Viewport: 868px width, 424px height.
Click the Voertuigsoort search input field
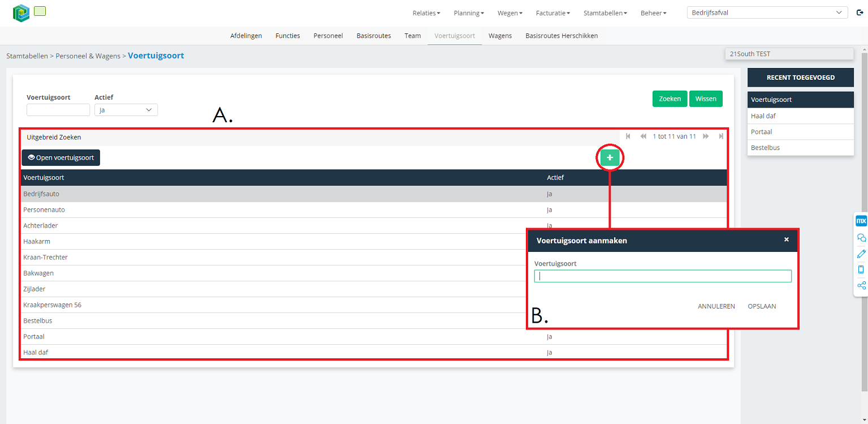[58, 110]
